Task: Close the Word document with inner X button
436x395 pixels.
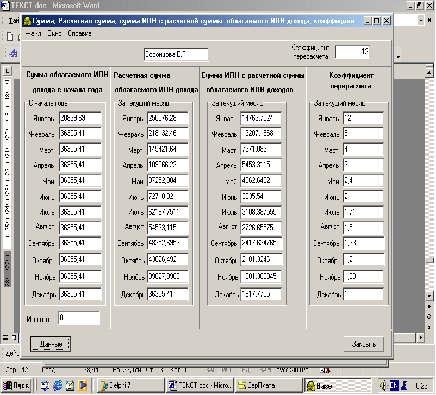Action: tap(429, 21)
